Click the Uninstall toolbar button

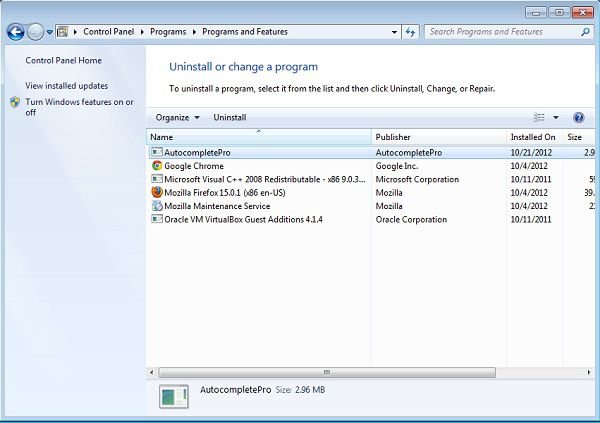coord(230,118)
